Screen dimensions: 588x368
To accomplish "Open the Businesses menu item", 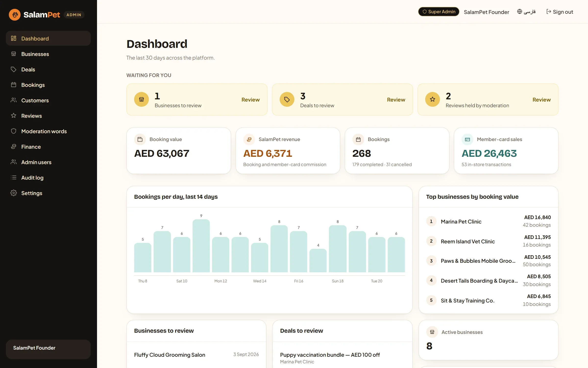I will (48, 54).
